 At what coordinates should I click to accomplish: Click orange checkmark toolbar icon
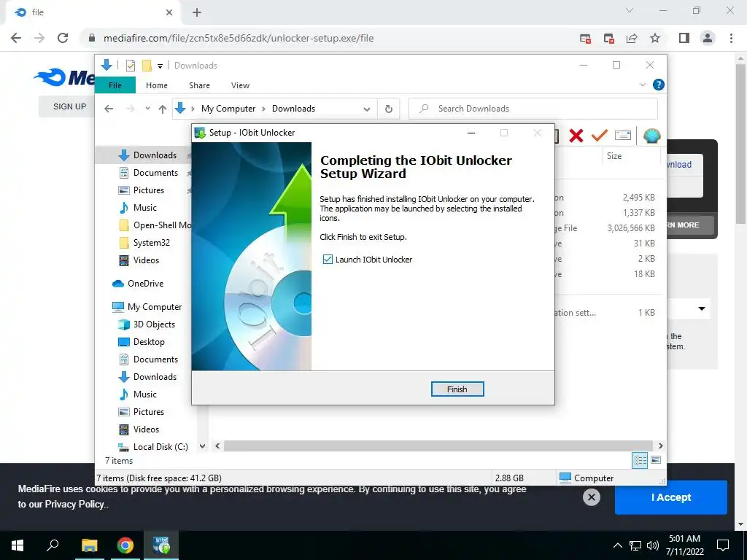click(x=600, y=136)
